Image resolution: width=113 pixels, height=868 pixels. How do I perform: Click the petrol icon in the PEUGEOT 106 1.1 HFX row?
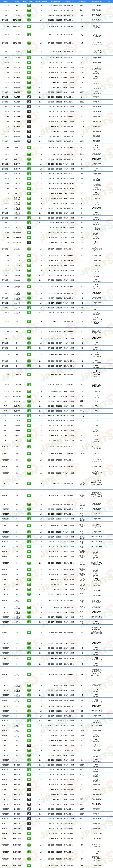tap(29, 447)
